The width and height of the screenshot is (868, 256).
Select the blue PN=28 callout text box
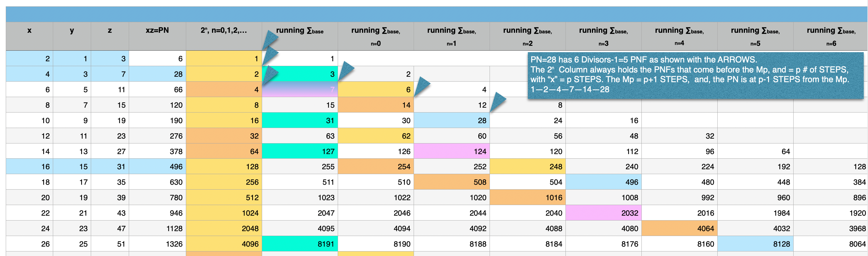pos(695,75)
